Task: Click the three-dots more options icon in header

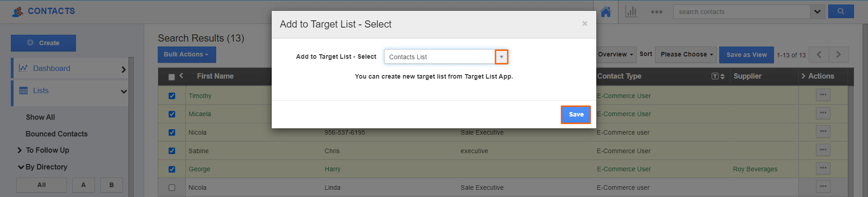Action: pyautogui.click(x=656, y=12)
